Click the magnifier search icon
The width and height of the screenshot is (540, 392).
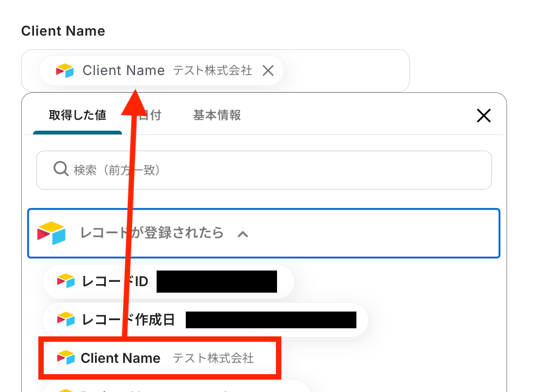61,169
